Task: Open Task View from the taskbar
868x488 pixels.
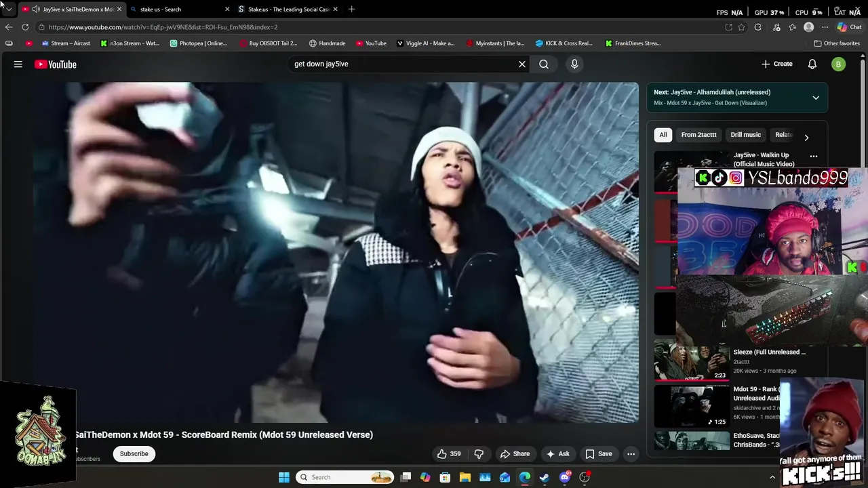Action: (x=406, y=477)
